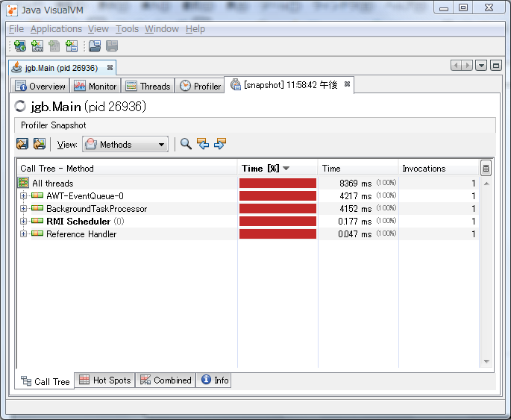Click the Call Tree - Method column header

[127, 168]
